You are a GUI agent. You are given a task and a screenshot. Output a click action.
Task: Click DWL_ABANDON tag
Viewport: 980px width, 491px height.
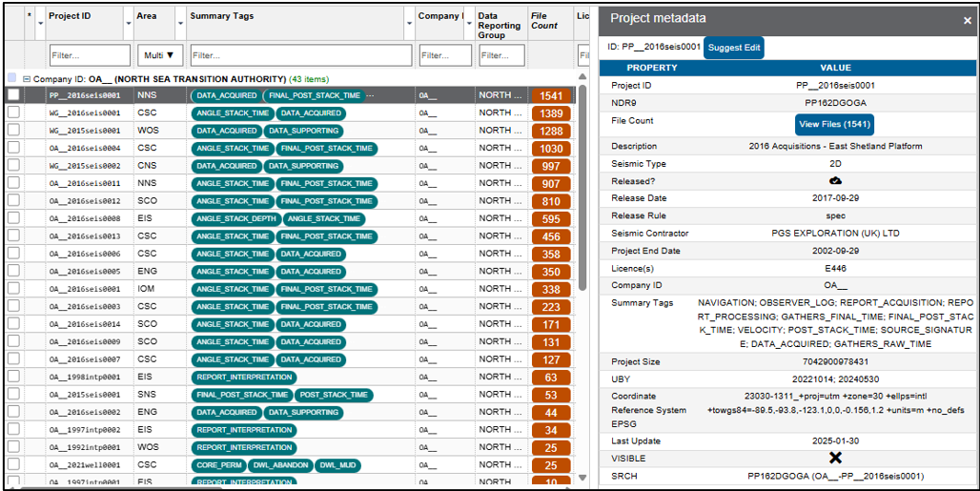click(280, 464)
